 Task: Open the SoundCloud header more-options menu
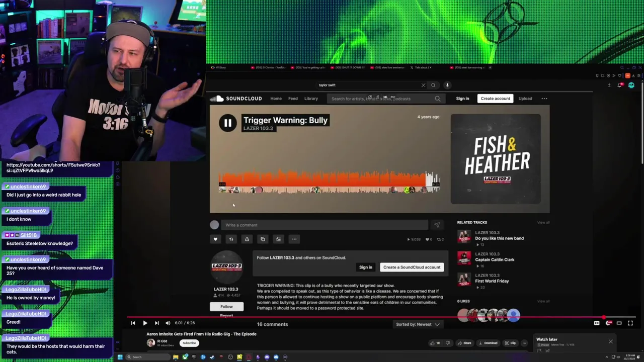coord(544,99)
